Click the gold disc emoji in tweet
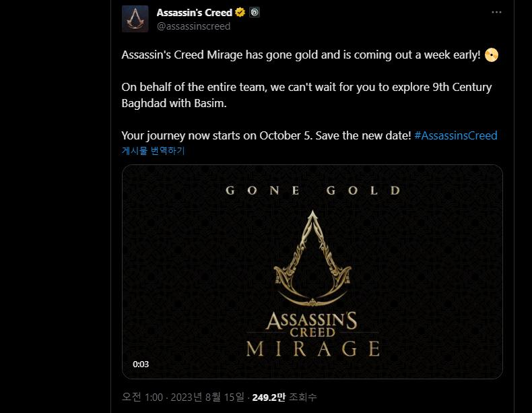The width and height of the screenshot is (532, 413). point(492,55)
